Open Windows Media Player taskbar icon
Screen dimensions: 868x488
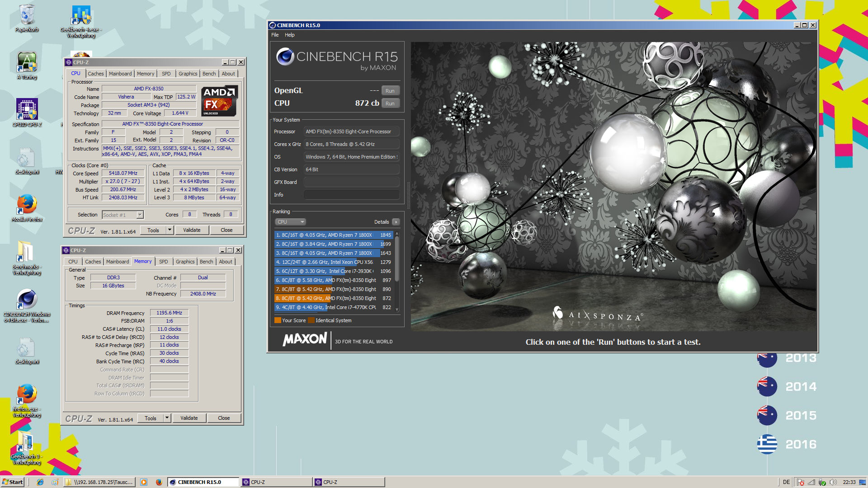[x=144, y=482]
